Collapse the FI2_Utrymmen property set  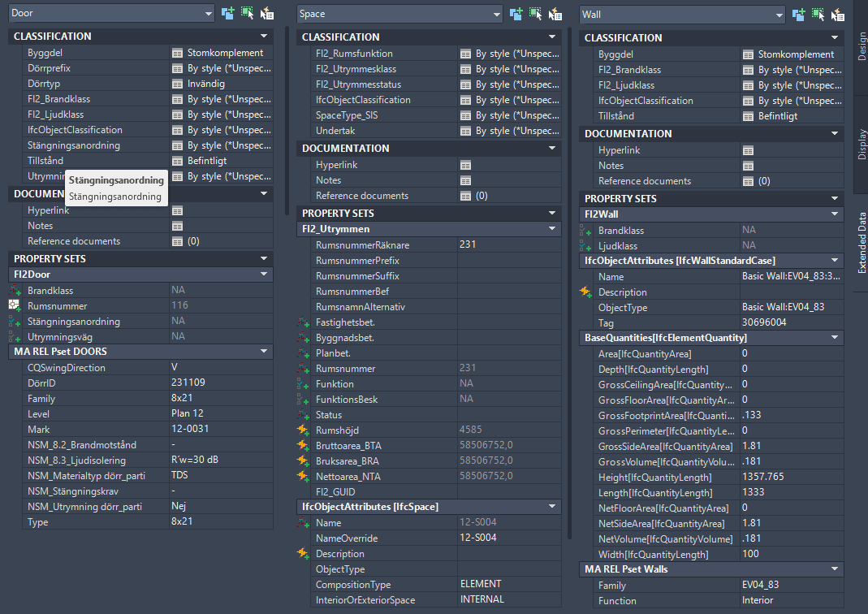[552, 229]
